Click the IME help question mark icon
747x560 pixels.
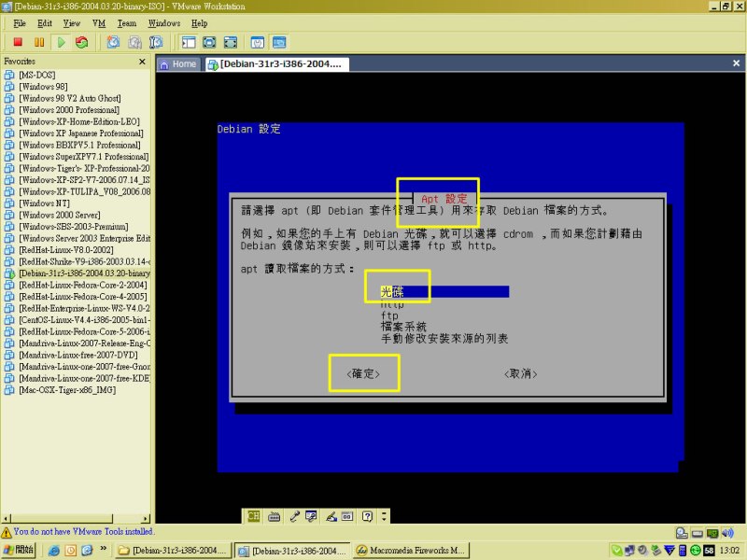(x=367, y=516)
